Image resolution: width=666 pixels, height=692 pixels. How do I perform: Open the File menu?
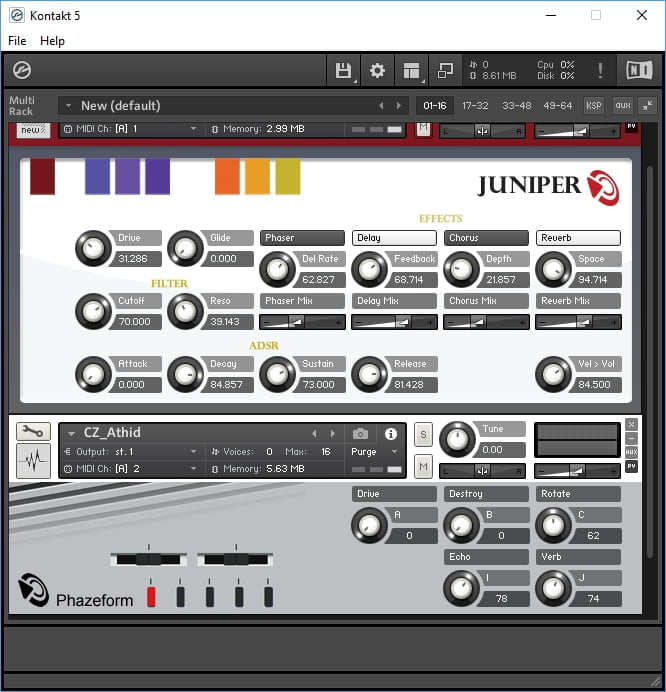point(17,41)
